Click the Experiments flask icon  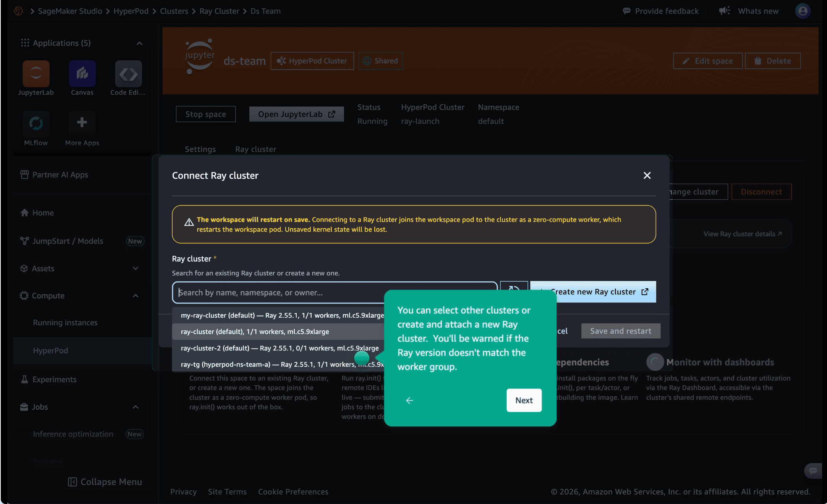[x=24, y=379]
